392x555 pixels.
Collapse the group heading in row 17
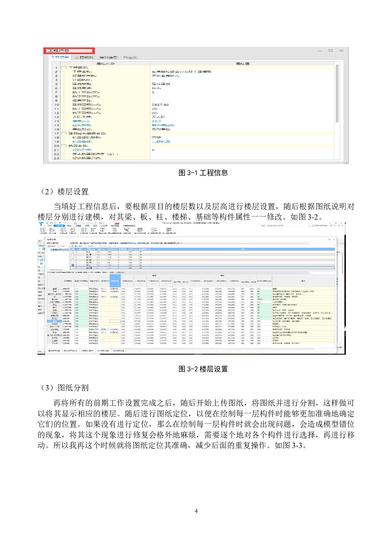pos(64,133)
